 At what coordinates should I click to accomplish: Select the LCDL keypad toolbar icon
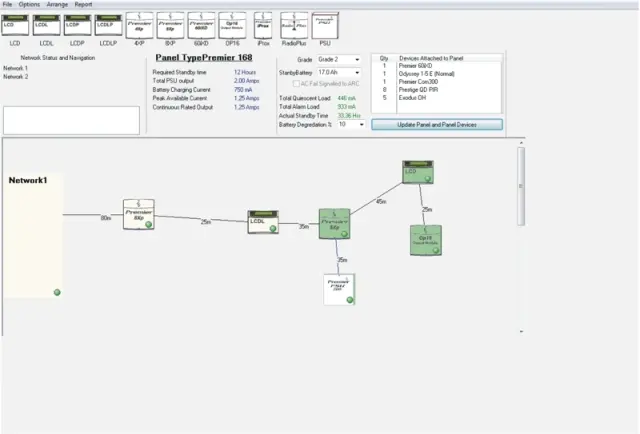pos(47,25)
